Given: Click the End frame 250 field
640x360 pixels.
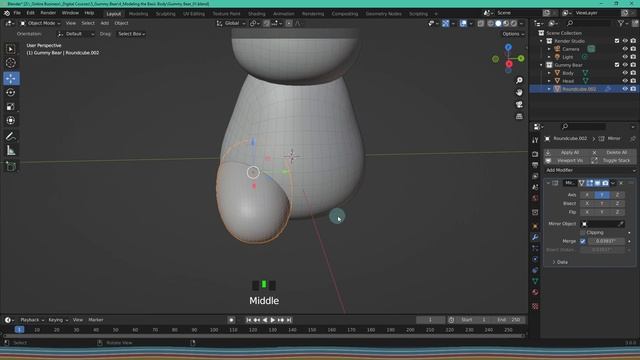Looking at the screenshot, I should click(x=509, y=320).
